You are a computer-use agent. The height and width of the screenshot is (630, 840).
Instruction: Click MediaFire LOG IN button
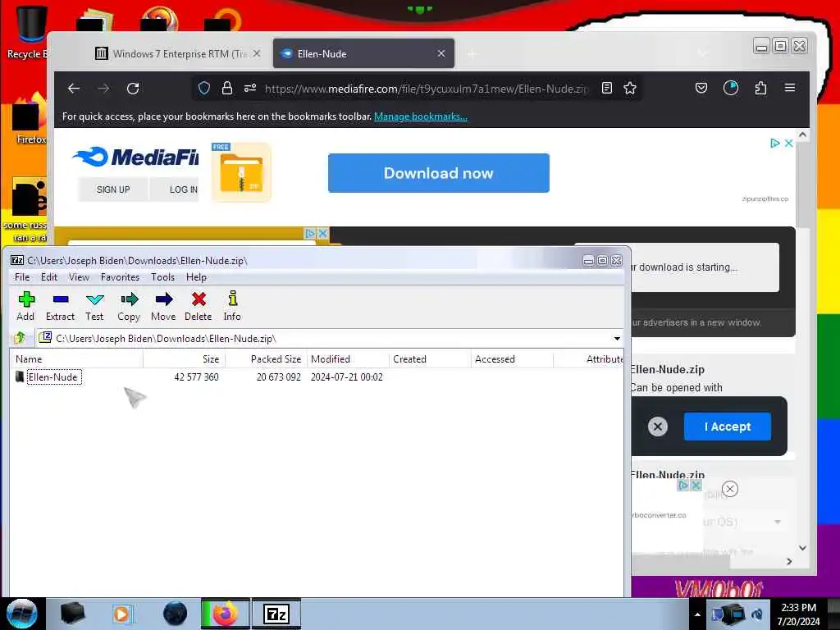pyautogui.click(x=175, y=189)
